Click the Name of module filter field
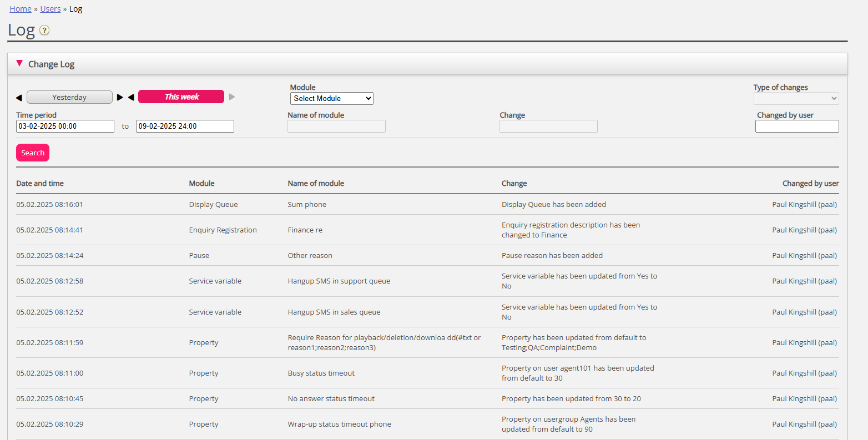 [x=336, y=127]
